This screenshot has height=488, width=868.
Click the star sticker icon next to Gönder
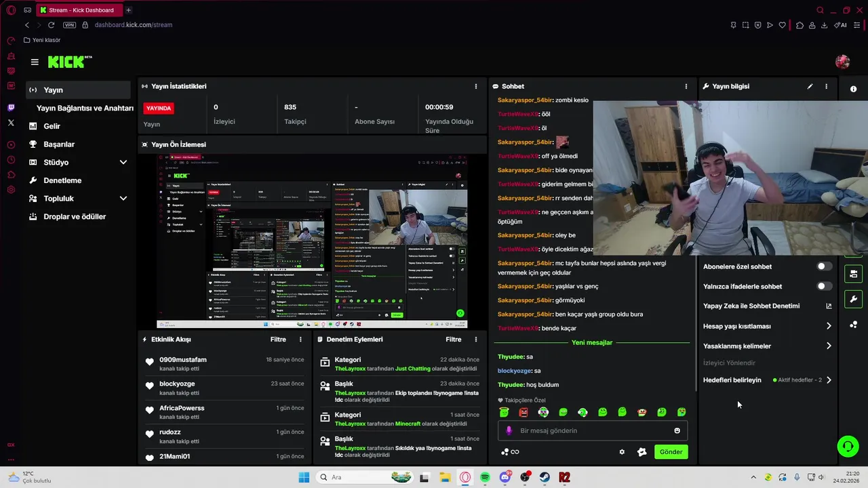[642, 452]
